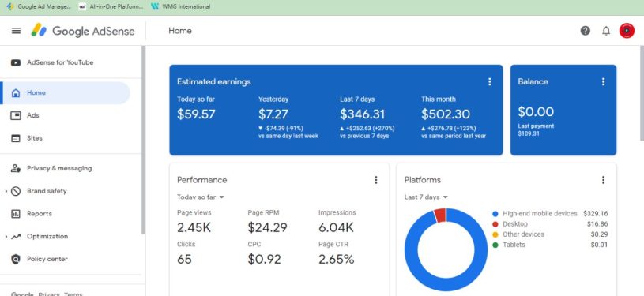Click the Page CTR 2.65% value

tap(336, 260)
